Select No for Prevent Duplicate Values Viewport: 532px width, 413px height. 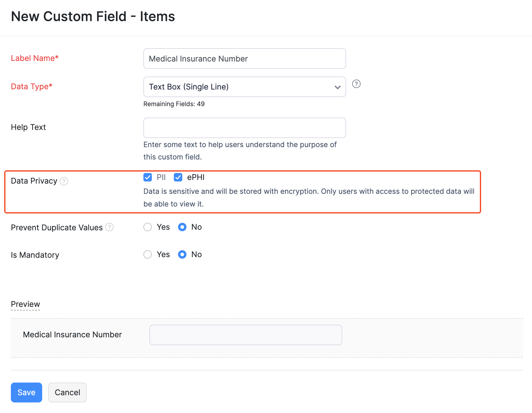tap(182, 227)
